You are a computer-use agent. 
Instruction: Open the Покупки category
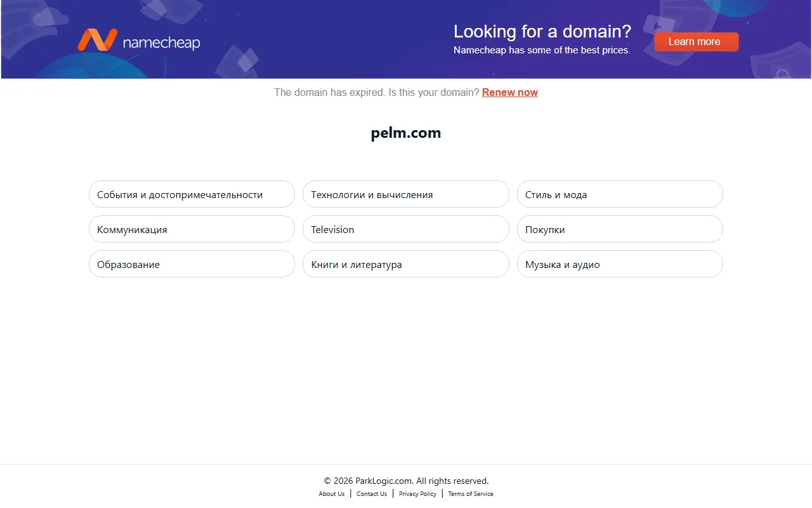point(620,229)
